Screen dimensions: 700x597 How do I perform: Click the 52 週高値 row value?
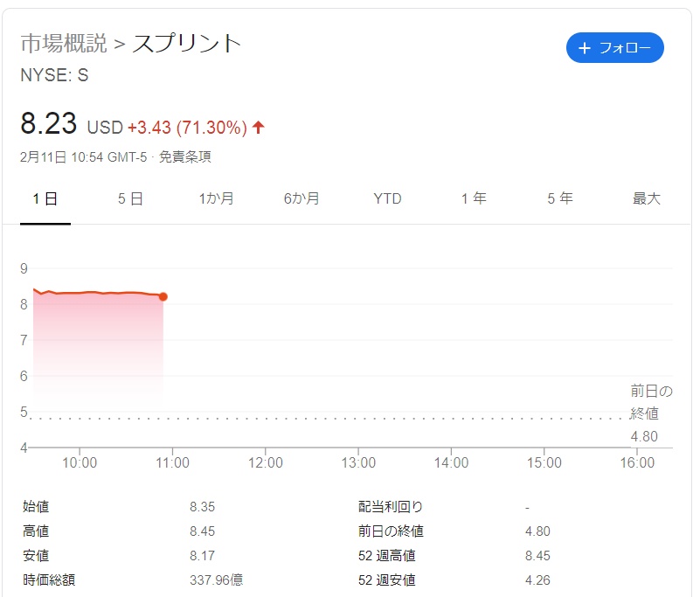pyautogui.click(x=537, y=556)
